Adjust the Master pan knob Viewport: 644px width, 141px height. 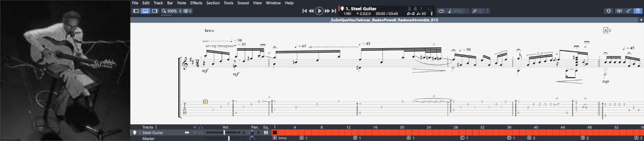tap(252, 138)
